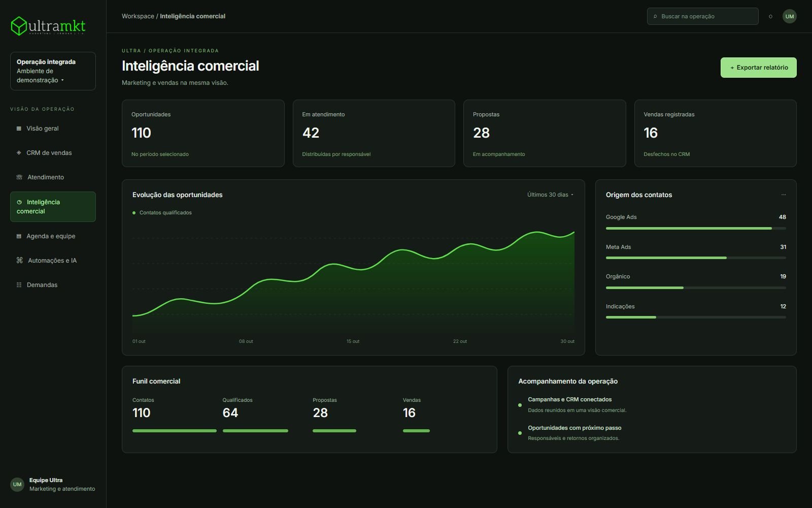Open the Origem dos contatos more options menu
This screenshot has height=508, width=812.
[x=784, y=195]
